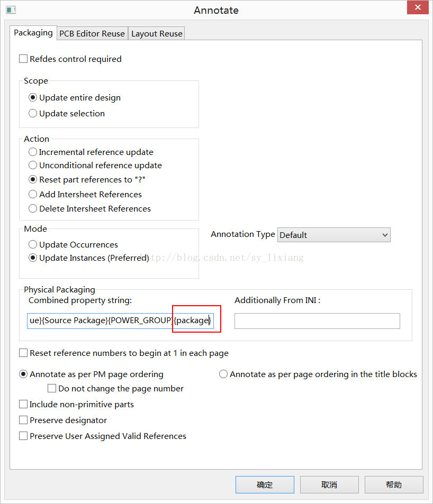Choose Incremental reference update
The height and width of the screenshot is (504, 433).
pos(33,152)
